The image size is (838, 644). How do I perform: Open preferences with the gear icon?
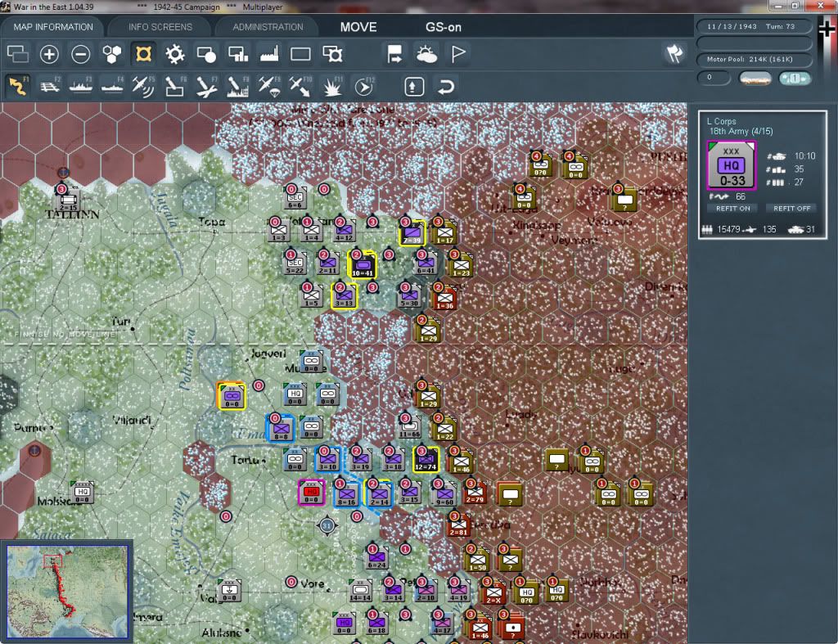pyautogui.click(x=175, y=54)
